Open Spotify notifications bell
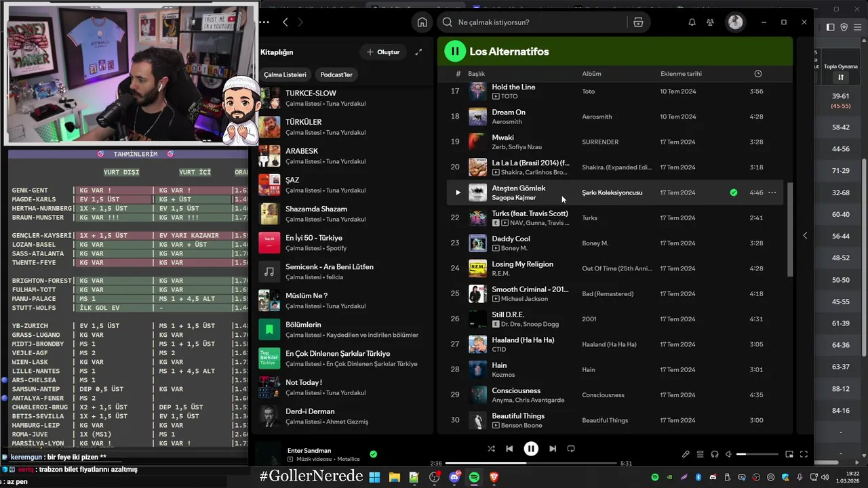This screenshot has width=868, height=488. [x=692, y=22]
